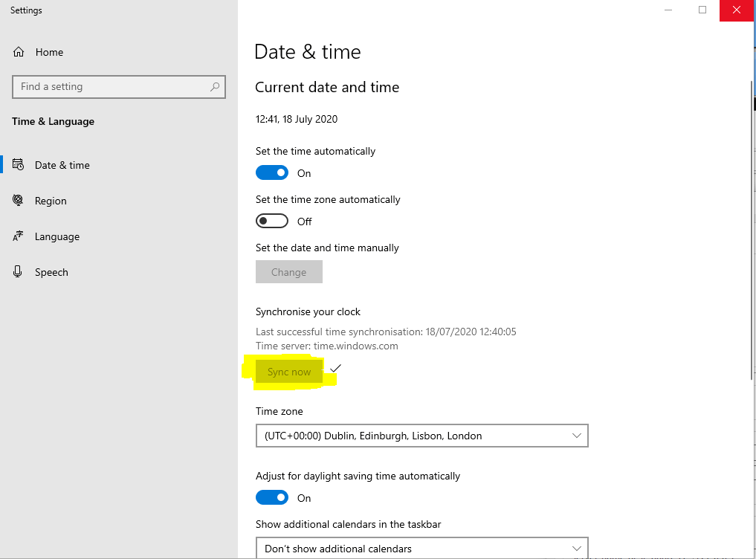Viewport: 756px width, 559px height.
Task: Click the Synchronise your clock heading
Action: [x=308, y=312]
